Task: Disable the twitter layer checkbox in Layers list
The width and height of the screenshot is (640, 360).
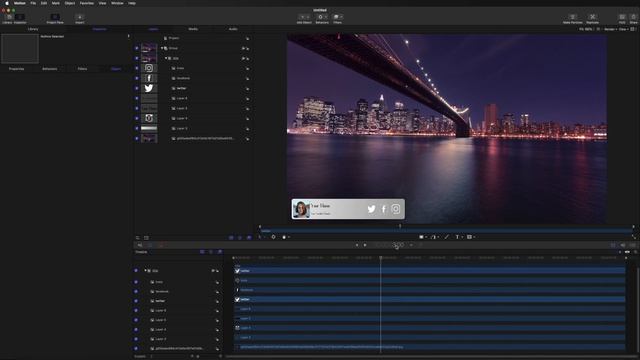Action: pos(137,88)
